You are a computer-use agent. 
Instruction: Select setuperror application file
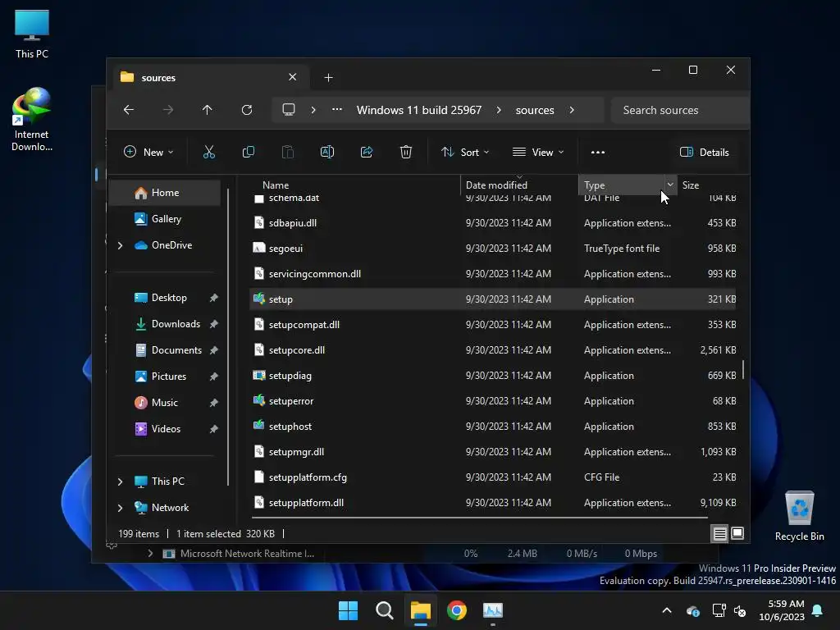pyautogui.click(x=492, y=401)
